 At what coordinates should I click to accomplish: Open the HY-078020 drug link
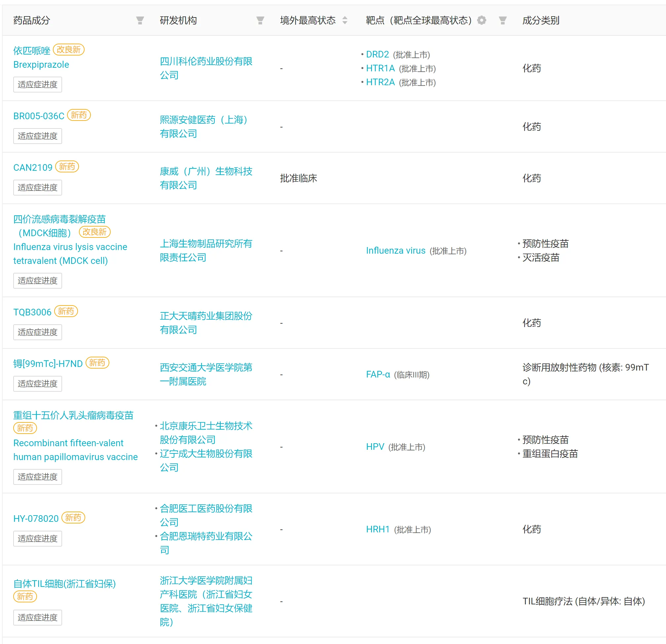(x=36, y=519)
